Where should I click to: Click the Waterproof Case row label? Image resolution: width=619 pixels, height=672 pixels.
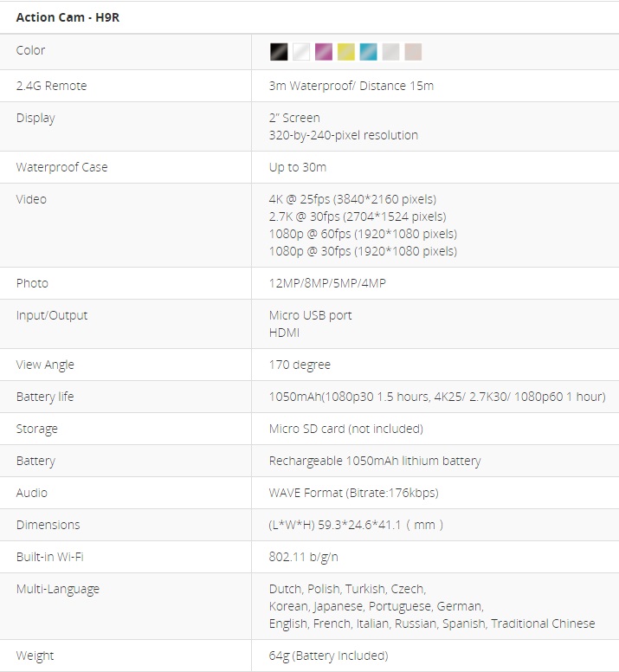(x=61, y=167)
